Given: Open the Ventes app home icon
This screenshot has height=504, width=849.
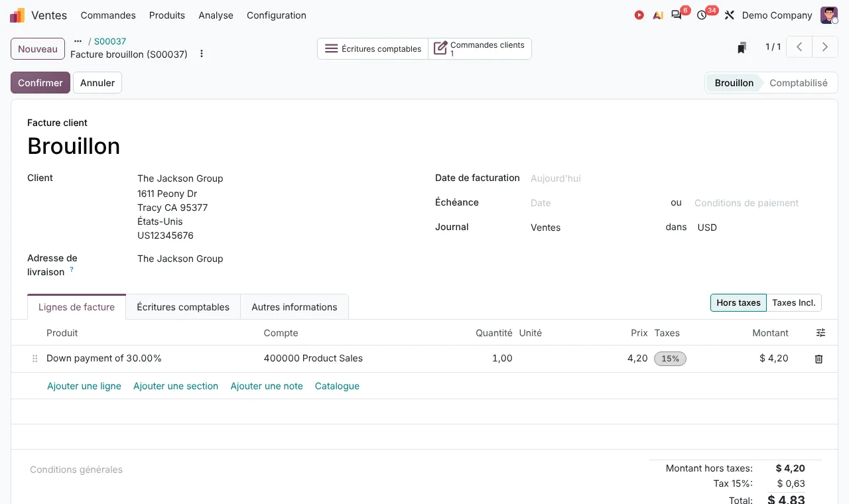Looking at the screenshot, I should [17, 15].
